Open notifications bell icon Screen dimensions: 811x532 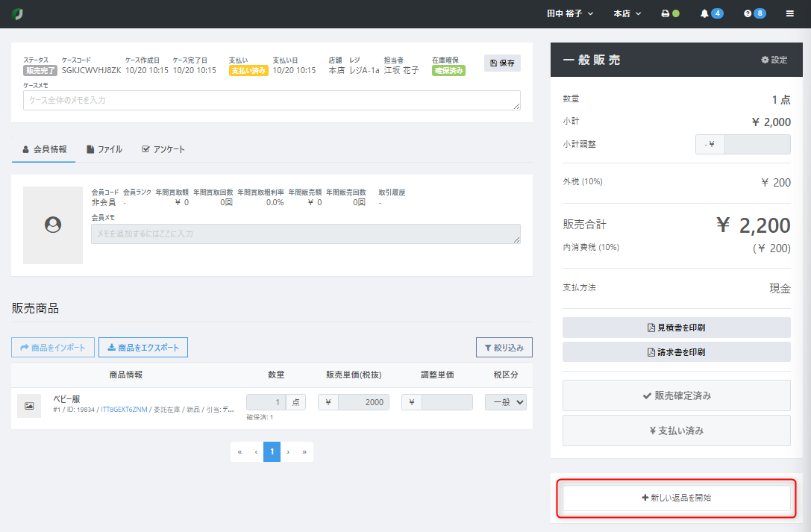(x=704, y=14)
